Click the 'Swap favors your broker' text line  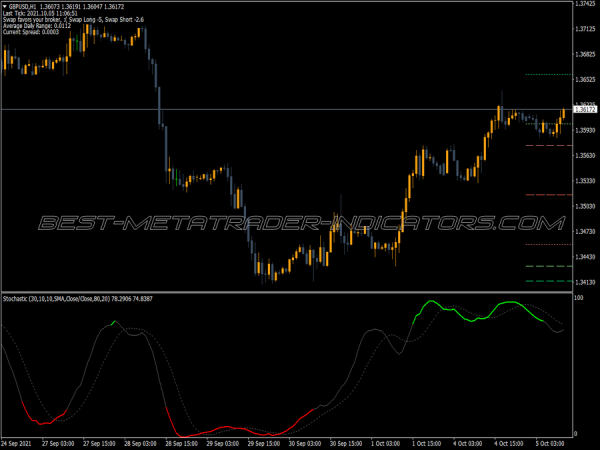pos(73,20)
